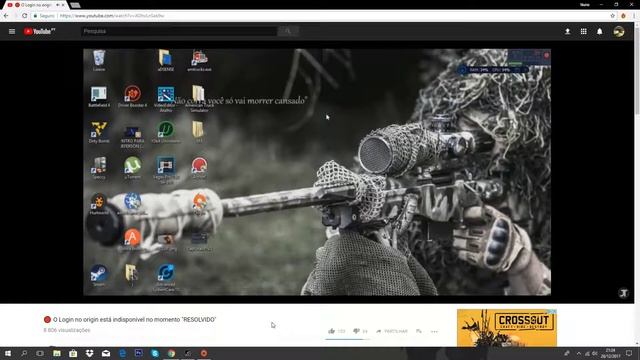640x360 pixels.
Task: Open the account avatar menu
Action: 619,31
